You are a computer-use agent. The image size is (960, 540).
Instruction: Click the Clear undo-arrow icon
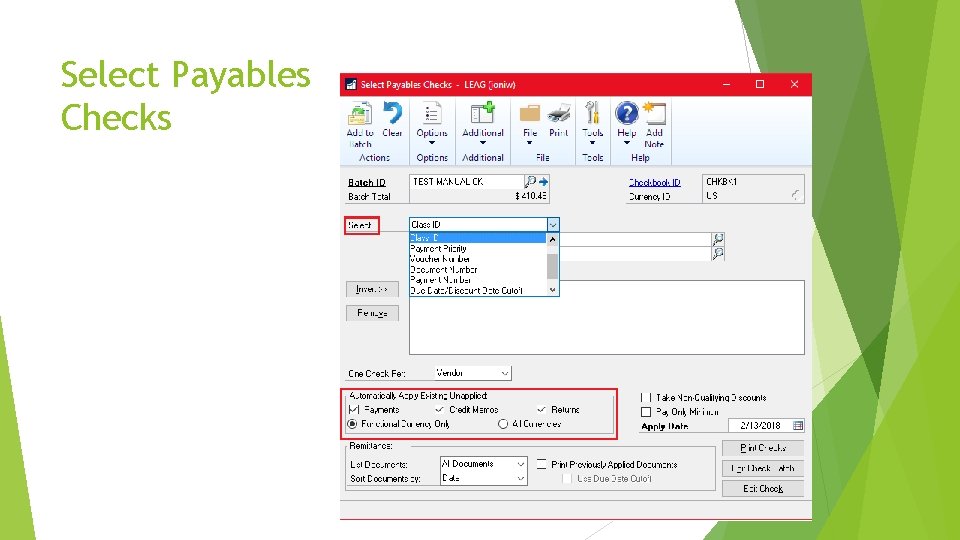(x=392, y=114)
